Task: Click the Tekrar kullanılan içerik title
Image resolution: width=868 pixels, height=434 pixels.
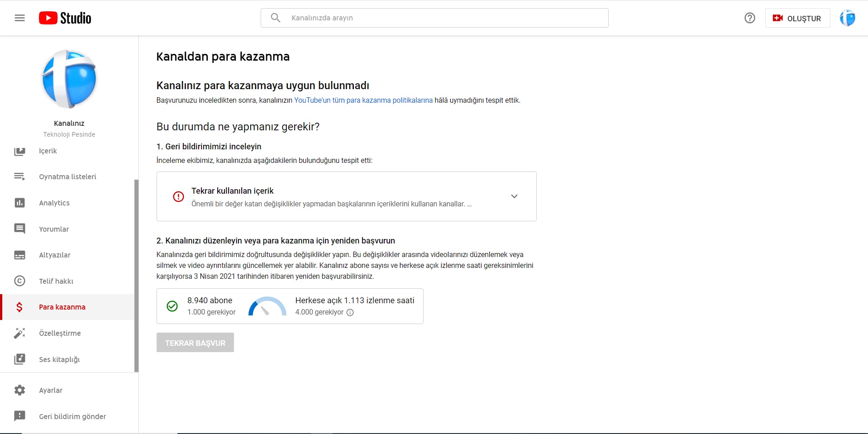Action: (232, 191)
